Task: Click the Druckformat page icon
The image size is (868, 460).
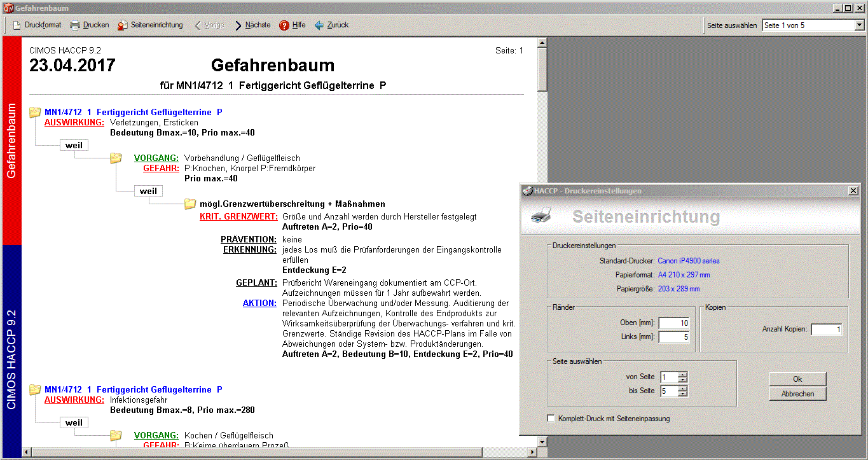Action: pyautogui.click(x=18, y=25)
